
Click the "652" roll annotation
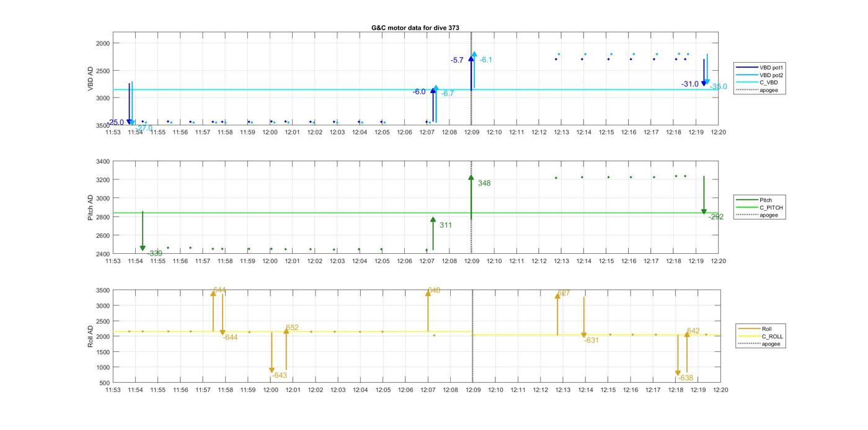pyautogui.click(x=292, y=328)
